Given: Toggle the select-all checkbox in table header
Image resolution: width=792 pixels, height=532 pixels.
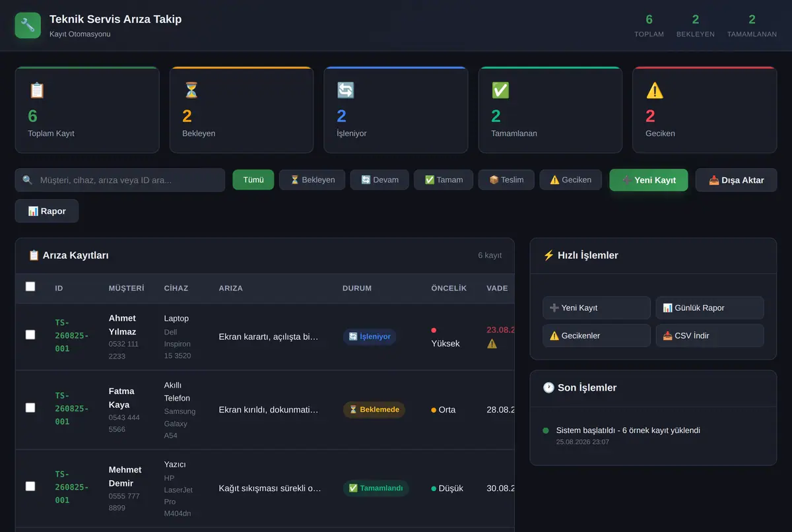Looking at the screenshot, I should (30, 286).
